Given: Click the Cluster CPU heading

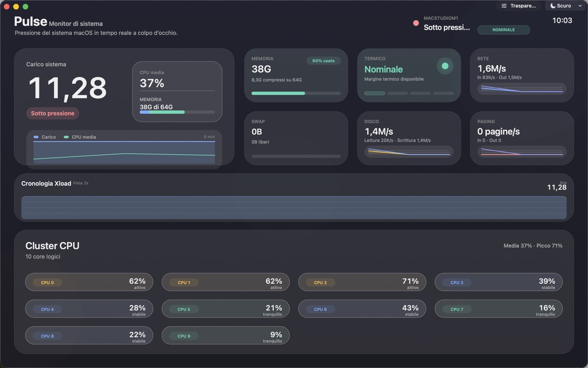Looking at the screenshot, I should 52,246.
